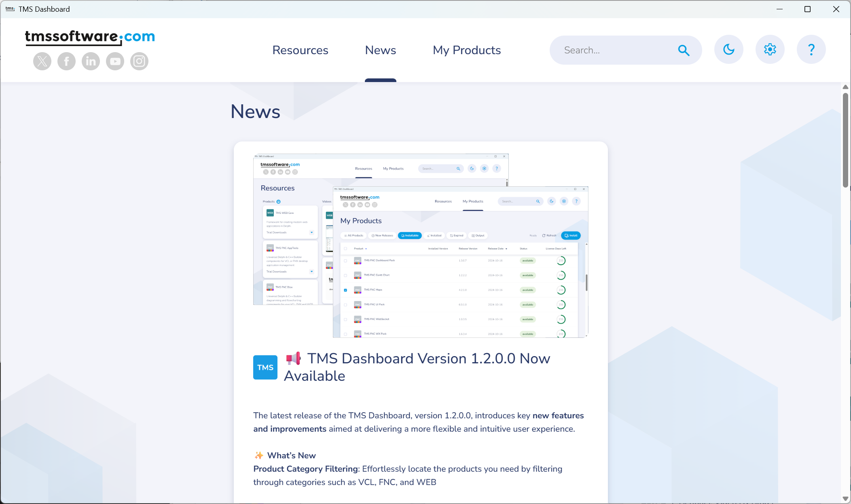Open the Facebook social icon

[66, 61]
